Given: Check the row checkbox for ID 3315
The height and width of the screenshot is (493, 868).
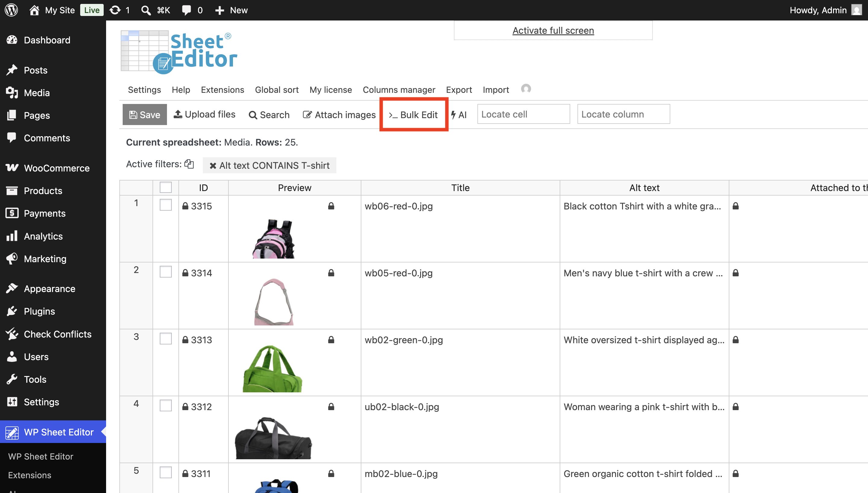Looking at the screenshot, I should pyautogui.click(x=165, y=205).
